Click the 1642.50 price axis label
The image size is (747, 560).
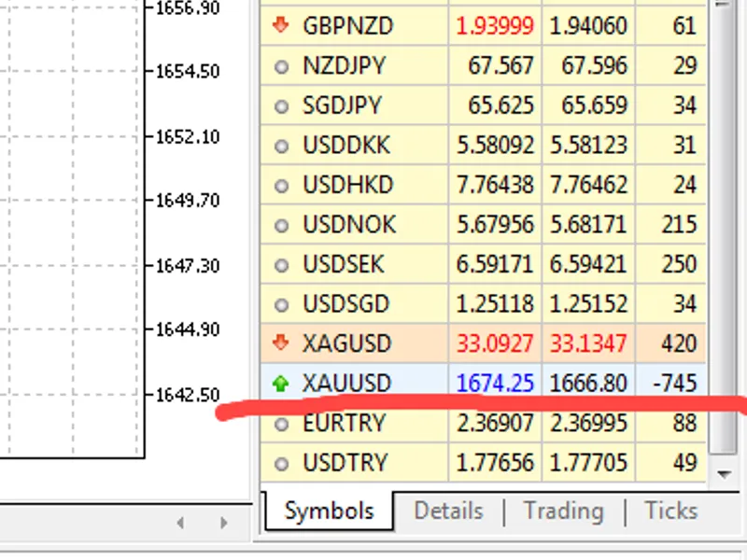pyautogui.click(x=188, y=395)
